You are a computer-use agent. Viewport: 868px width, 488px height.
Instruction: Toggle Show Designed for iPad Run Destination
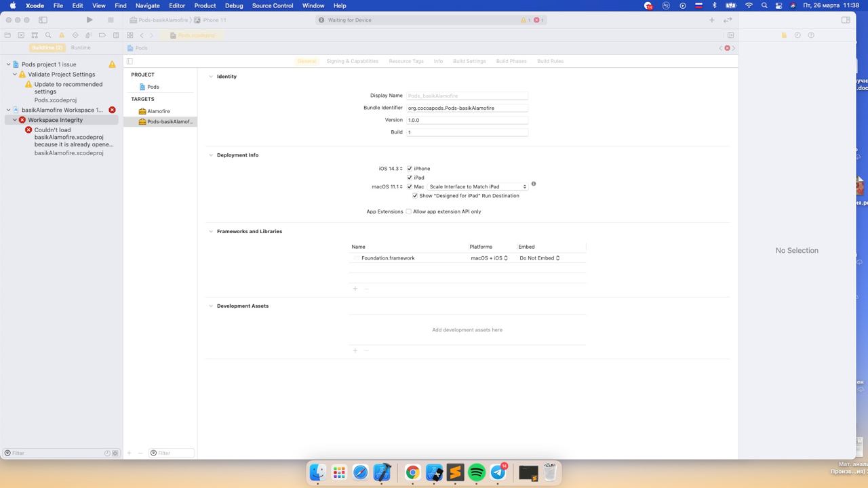(x=415, y=196)
